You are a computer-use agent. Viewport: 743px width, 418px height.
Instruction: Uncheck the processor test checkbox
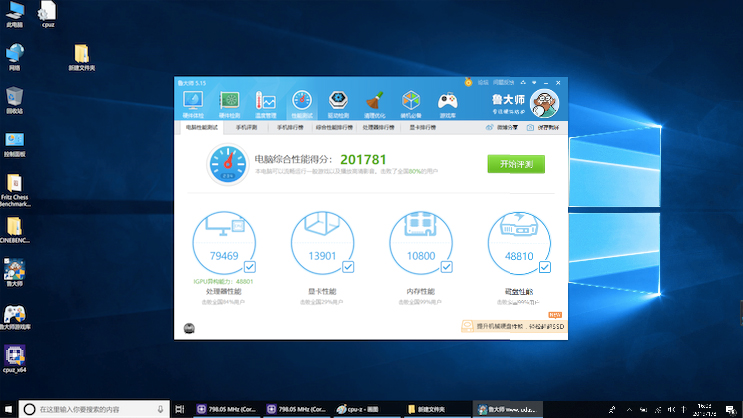point(250,267)
